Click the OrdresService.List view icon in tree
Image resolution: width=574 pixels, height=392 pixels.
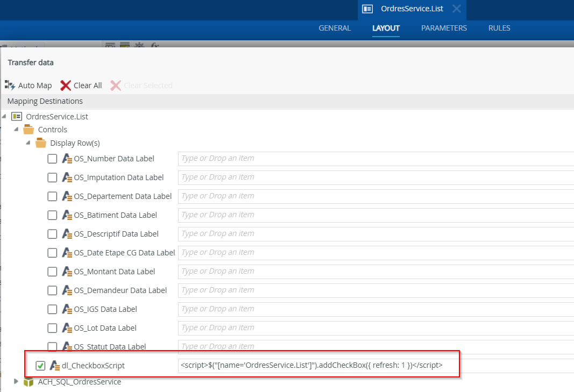point(17,116)
